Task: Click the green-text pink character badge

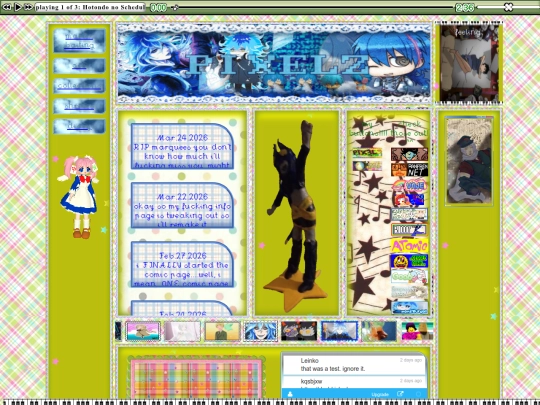Action: coord(409,277)
